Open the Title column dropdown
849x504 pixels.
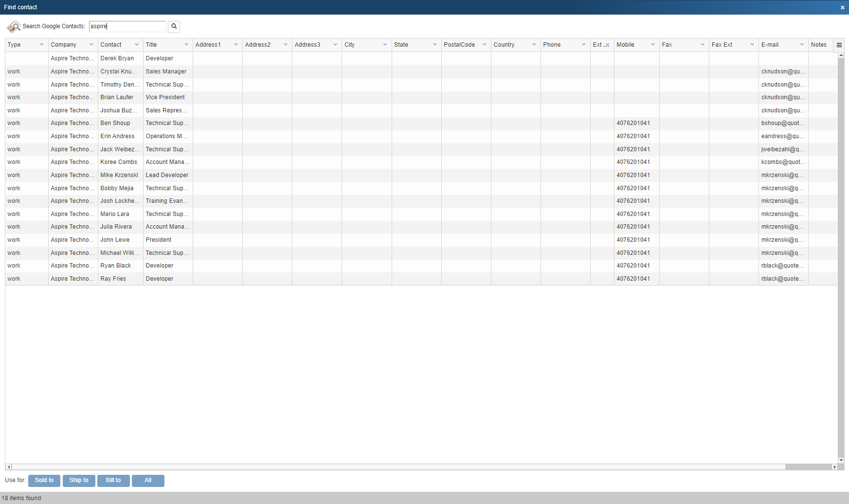[x=186, y=45]
